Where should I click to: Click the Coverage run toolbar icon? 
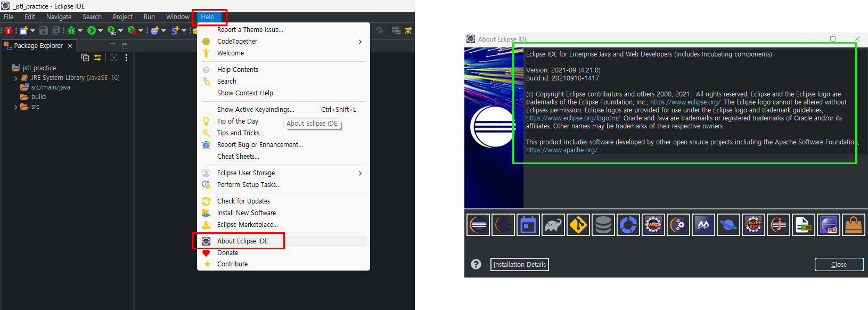[111, 30]
